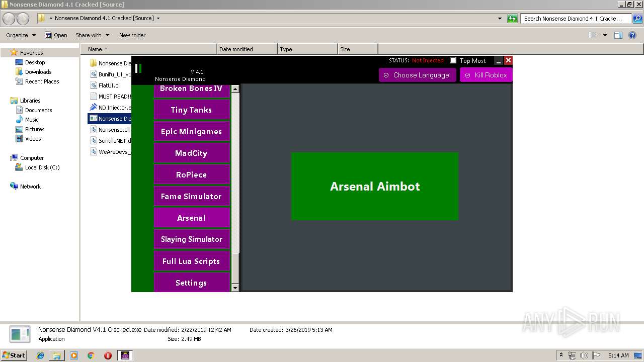This screenshot has height=362, width=644.
Task: Create a New folder in Explorer
Action: (x=132, y=35)
